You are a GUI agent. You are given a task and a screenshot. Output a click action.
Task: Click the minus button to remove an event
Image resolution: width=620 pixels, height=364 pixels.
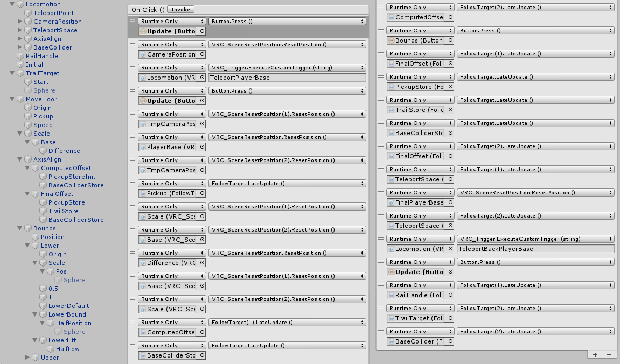click(x=609, y=354)
